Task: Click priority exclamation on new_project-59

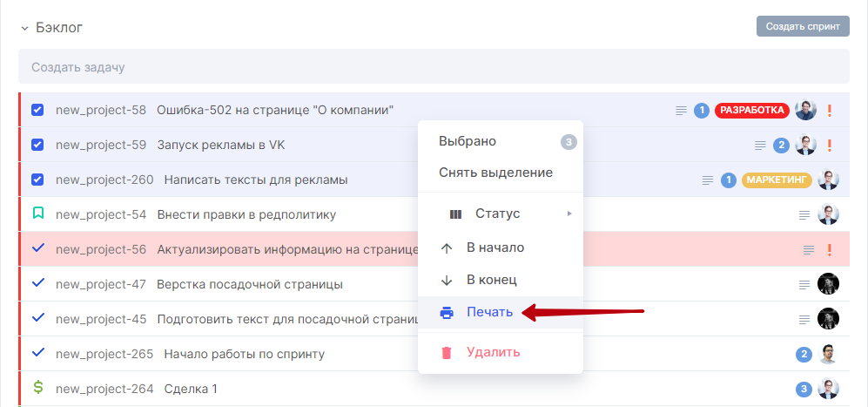Action: click(829, 146)
